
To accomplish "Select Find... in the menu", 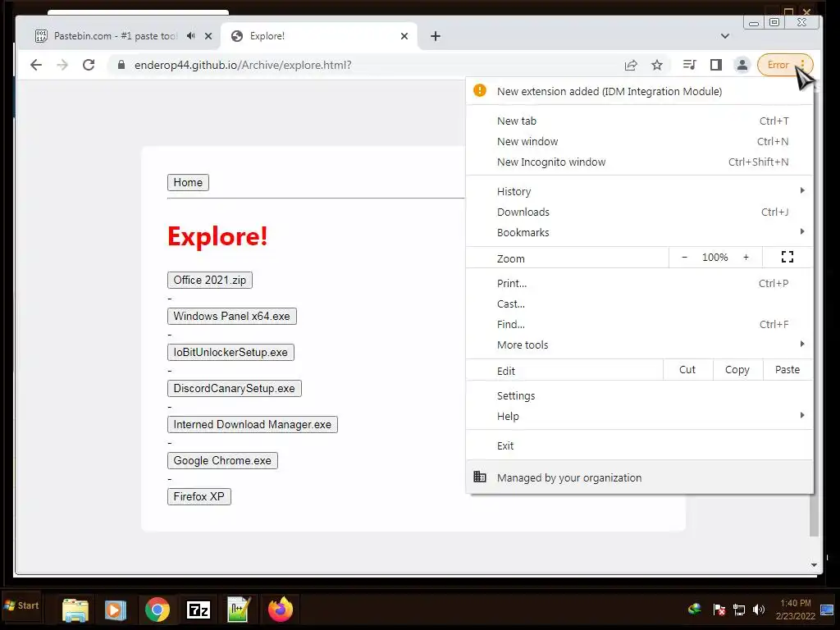I will point(640,324).
